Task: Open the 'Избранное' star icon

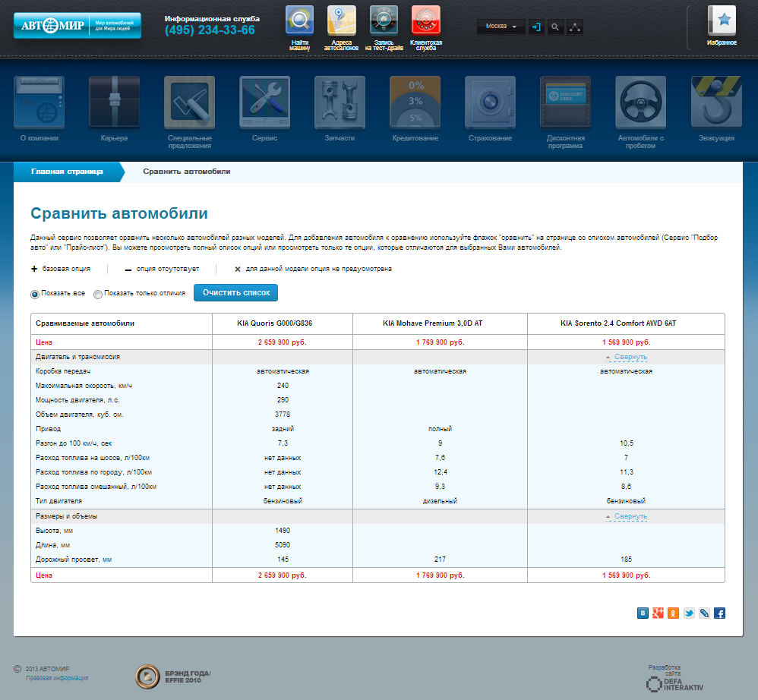Action: tap(722, 20)
